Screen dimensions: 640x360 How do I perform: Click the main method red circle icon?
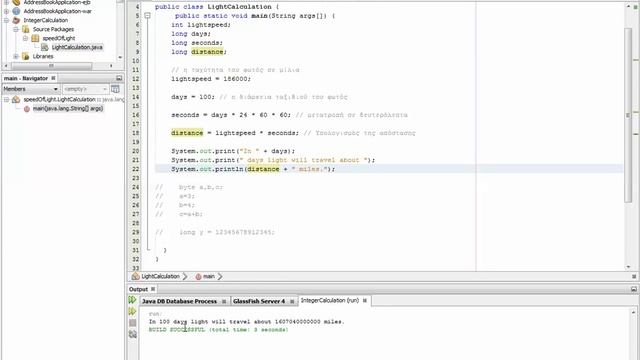pos(27,109)
